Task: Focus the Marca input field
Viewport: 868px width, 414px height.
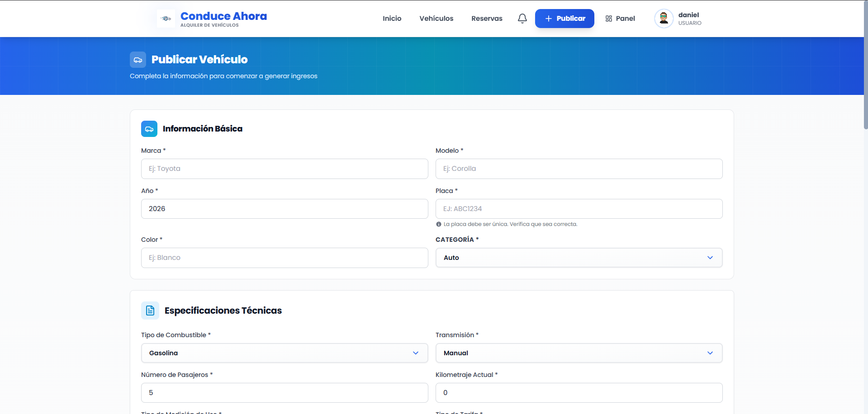Action: (x=284, y=169)
